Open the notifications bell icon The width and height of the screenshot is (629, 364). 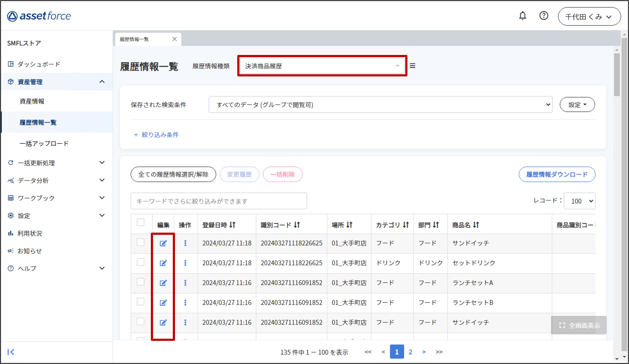[522, 16]
